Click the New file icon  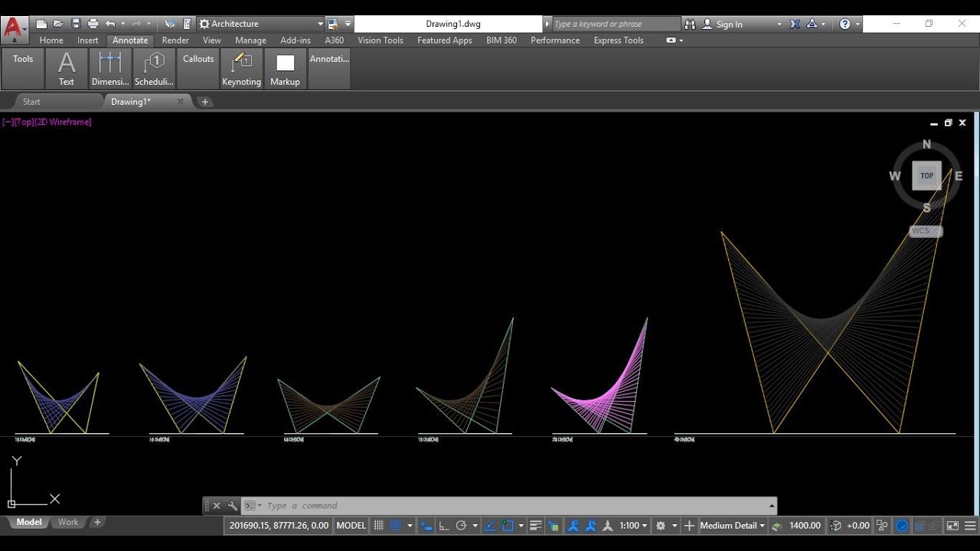click(42, 24)
